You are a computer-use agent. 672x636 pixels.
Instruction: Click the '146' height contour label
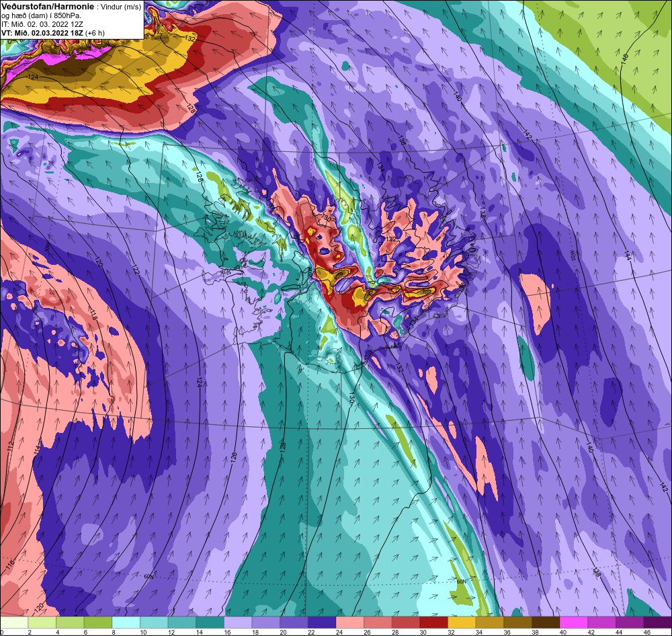[x=624, y=60]
